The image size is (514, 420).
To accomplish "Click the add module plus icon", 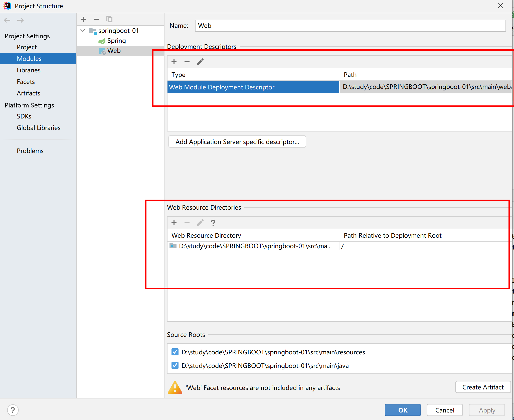I will coord(83,19).
